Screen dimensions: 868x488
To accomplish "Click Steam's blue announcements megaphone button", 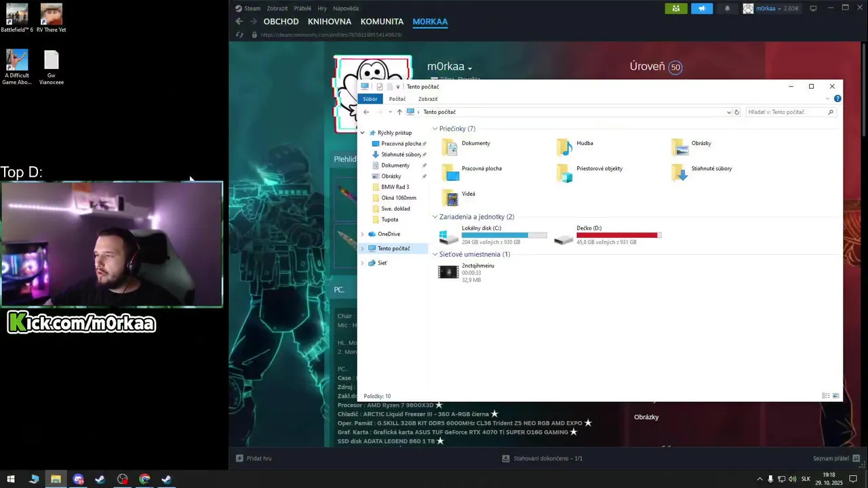I will point(703,8).
